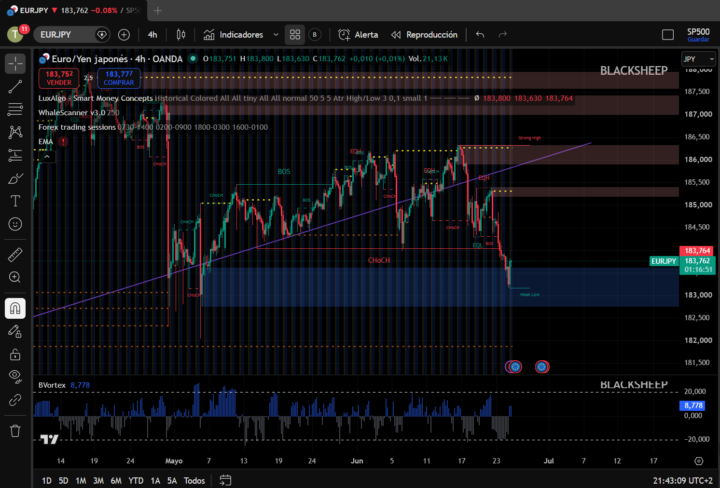Click the COMPRAR buy price button

(119, 78)
